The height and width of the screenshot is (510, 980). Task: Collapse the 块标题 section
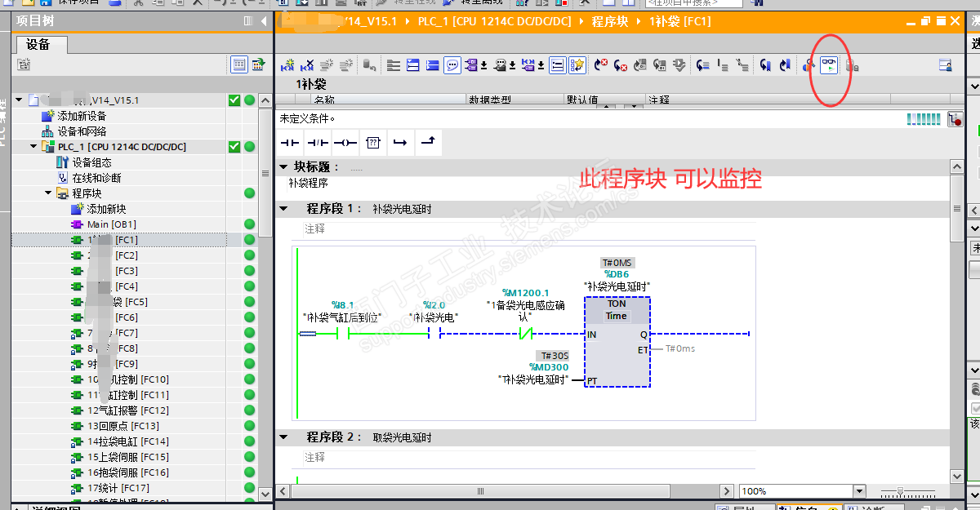[x=284, y=166]
